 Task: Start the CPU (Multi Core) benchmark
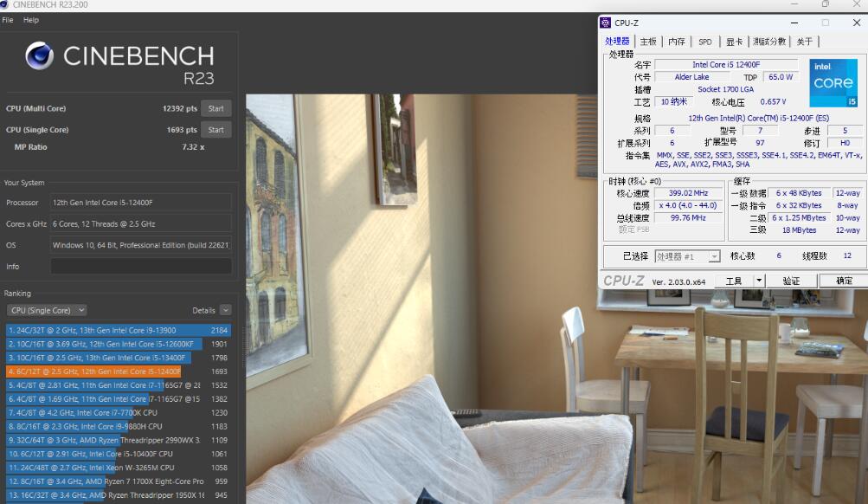(216, 108)
